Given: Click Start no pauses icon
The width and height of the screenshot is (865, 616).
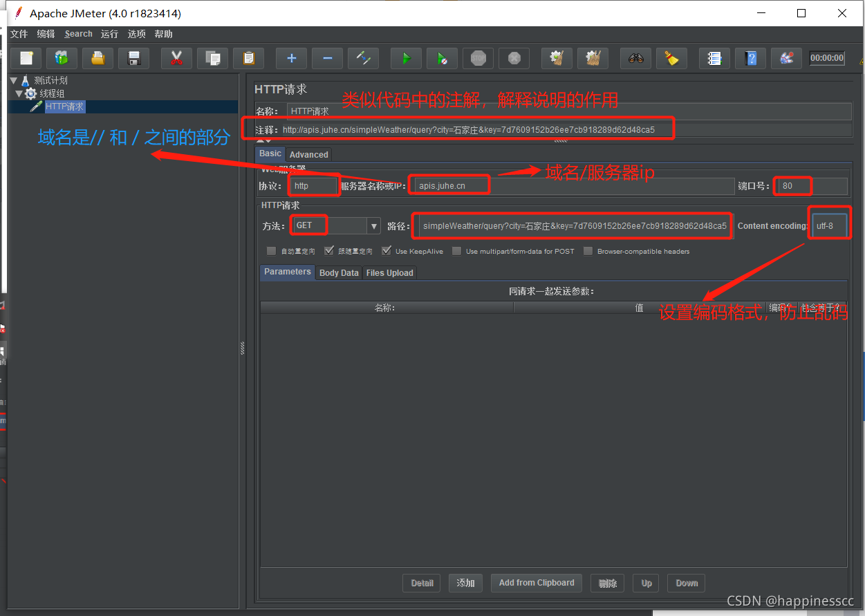Looking at the screenshot, I should 442,58.
